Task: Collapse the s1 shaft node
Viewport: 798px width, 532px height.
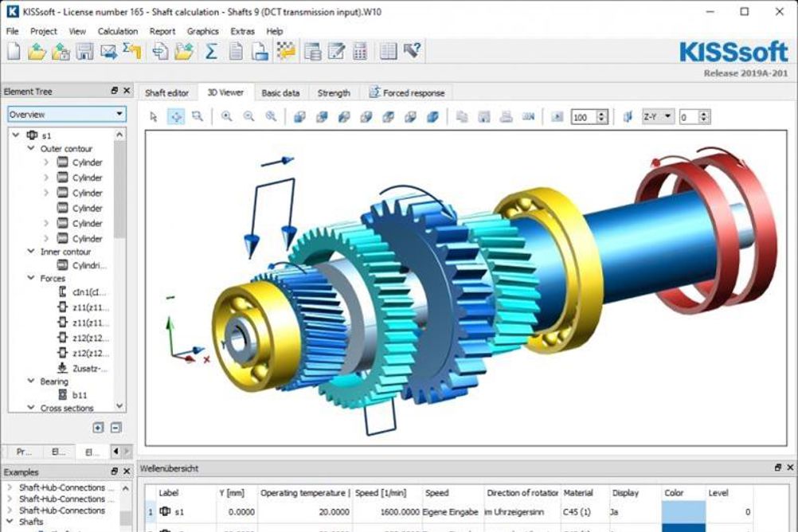Action: (x=16, y=135)
